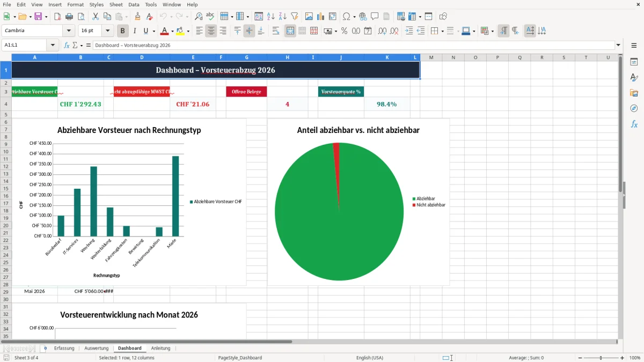Click row header 4
The height and width of the screenshot is (362, 644).
6,104
